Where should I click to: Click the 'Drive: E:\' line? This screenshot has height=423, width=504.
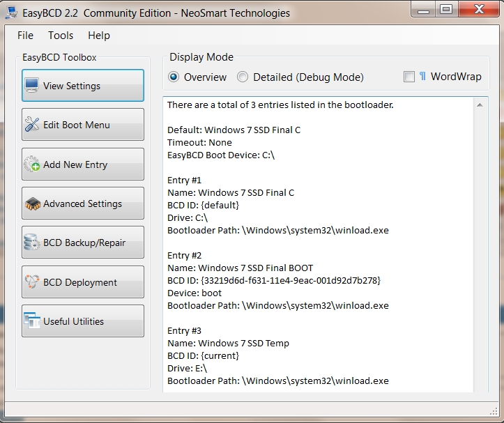pyautogui.click(x=187, y=368)
